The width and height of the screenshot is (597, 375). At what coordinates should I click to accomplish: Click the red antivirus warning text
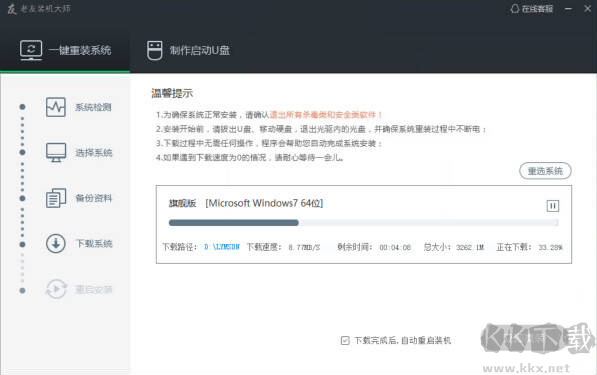326,115
